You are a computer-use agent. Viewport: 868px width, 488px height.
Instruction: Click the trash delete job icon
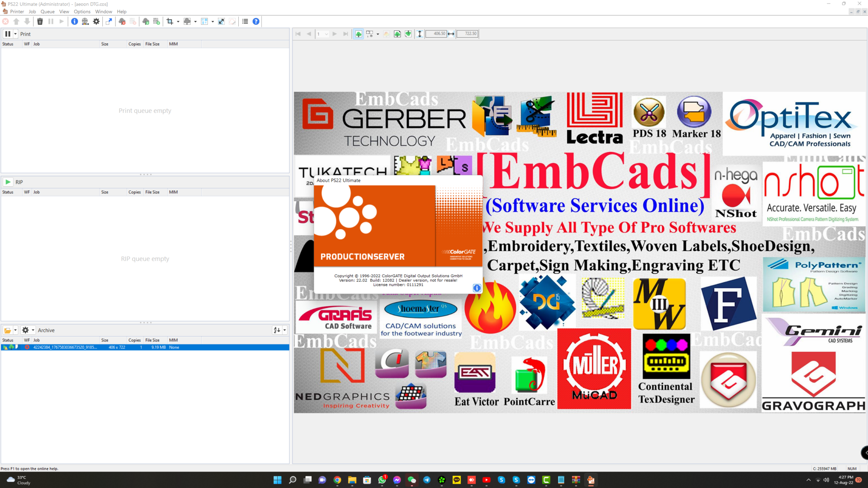pyautogui.click(x=40, y=21)
